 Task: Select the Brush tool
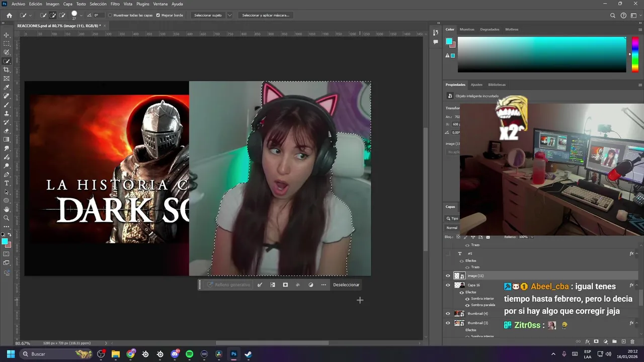pyautogui.click(x=7, y=105)
